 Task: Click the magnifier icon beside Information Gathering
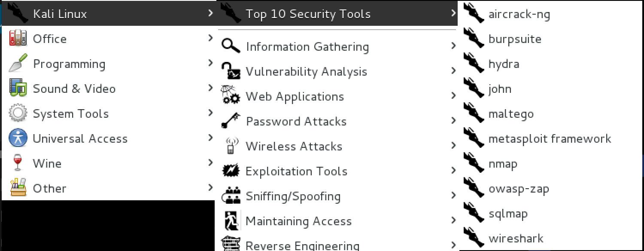(231, 46)
